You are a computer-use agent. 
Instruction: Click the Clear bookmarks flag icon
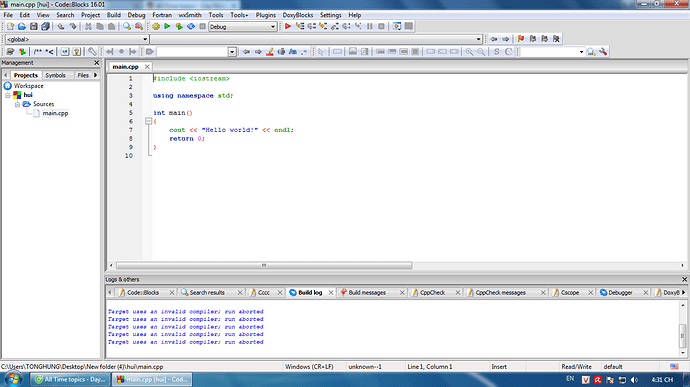[556, 39]
